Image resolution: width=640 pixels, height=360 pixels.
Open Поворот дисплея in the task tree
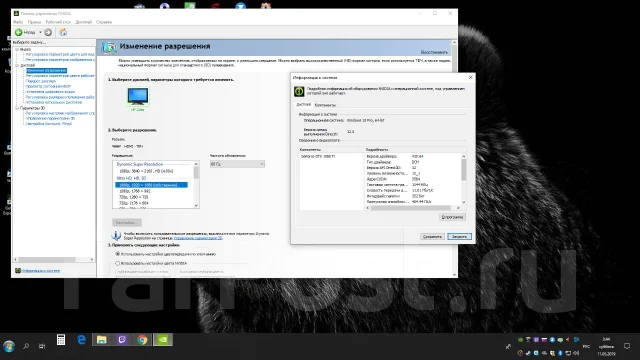tap(40, 81)
